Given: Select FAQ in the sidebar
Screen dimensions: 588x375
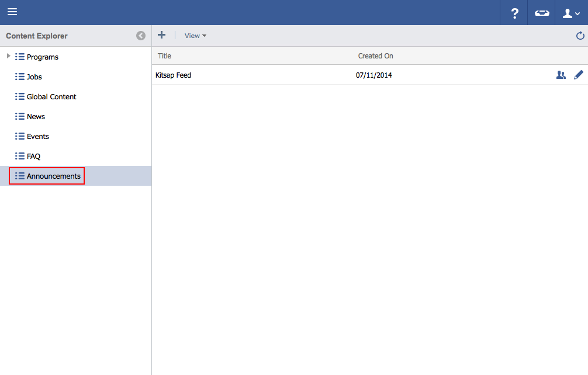Looking at the screenshot, I should tap(33, 157).
